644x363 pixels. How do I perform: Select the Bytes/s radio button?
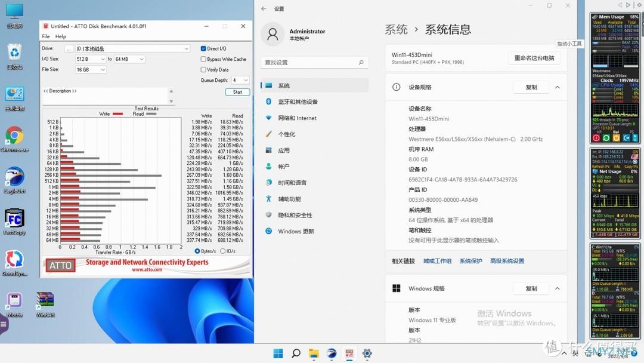pos(197,251)
